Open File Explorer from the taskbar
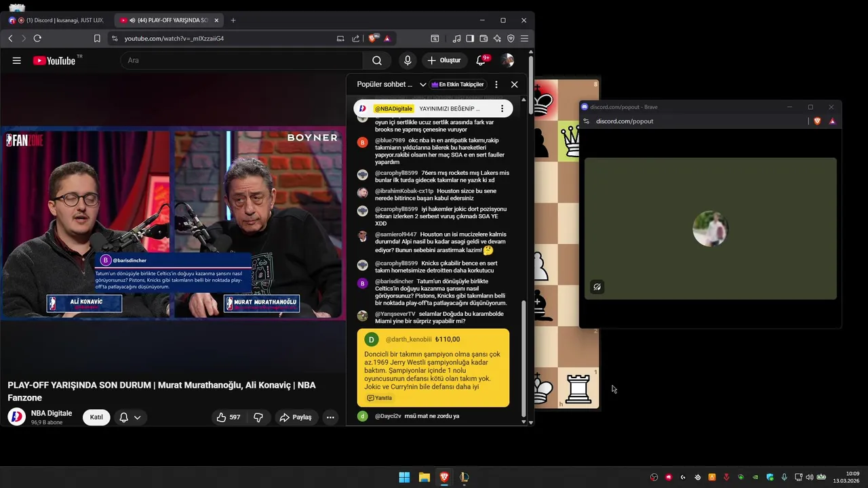 (x=425, y=477)
